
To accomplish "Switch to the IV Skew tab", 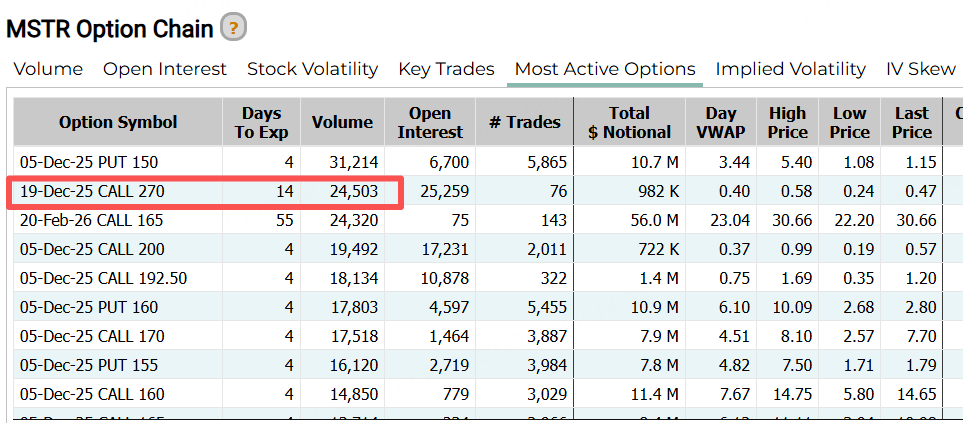I will [x=921, y=69].
